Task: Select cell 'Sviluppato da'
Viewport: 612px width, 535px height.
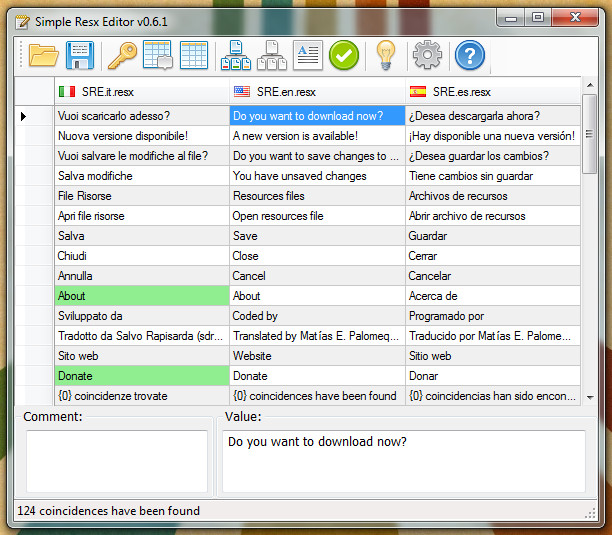Action: [x=142, y=316]
